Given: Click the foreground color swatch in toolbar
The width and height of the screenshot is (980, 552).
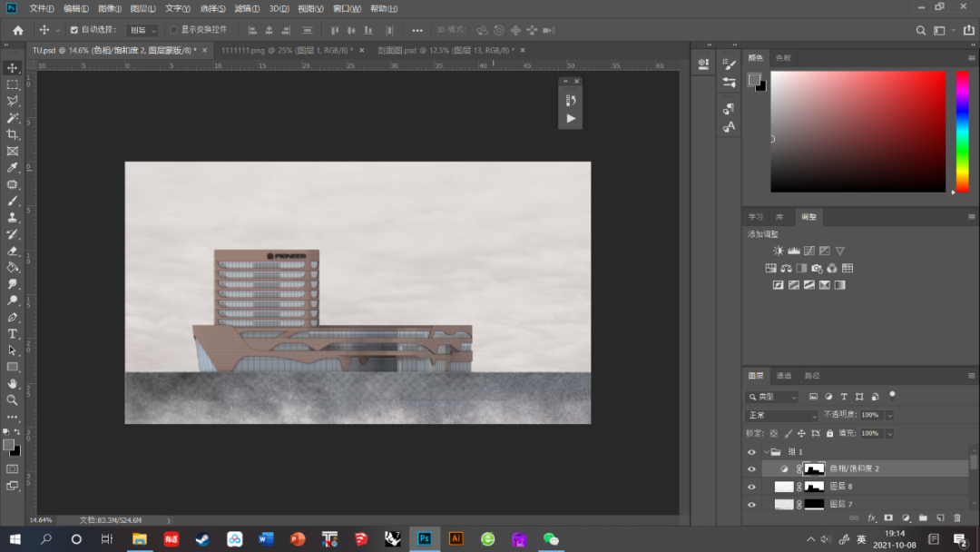Looking at the screenshot, I should (x=9, y=445).
